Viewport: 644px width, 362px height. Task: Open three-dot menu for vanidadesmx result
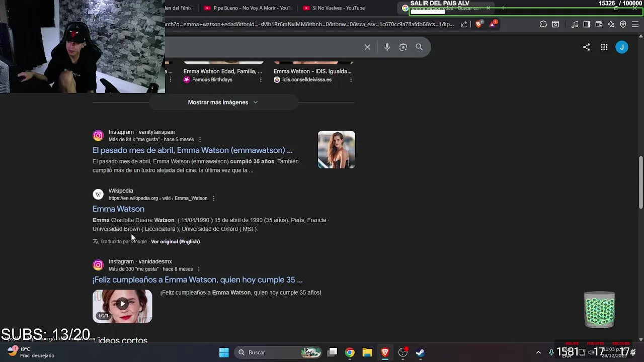tap(199, 269)
